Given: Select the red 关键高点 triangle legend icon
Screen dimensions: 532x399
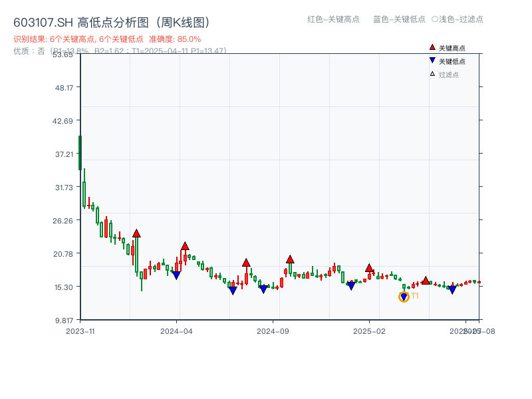Looking at the screenshot, I should (431, 47).
